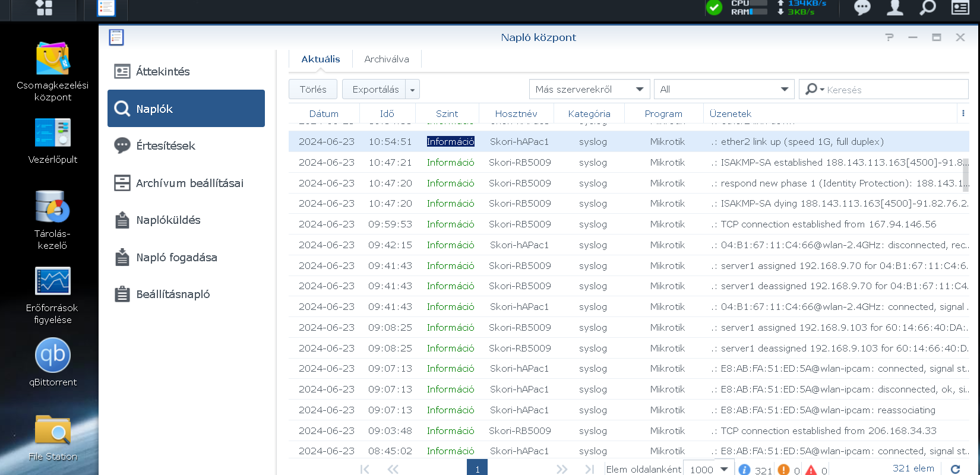Launch qBittorrent from desktop
This screenshot has height=475, width=980.
point(52,356)
